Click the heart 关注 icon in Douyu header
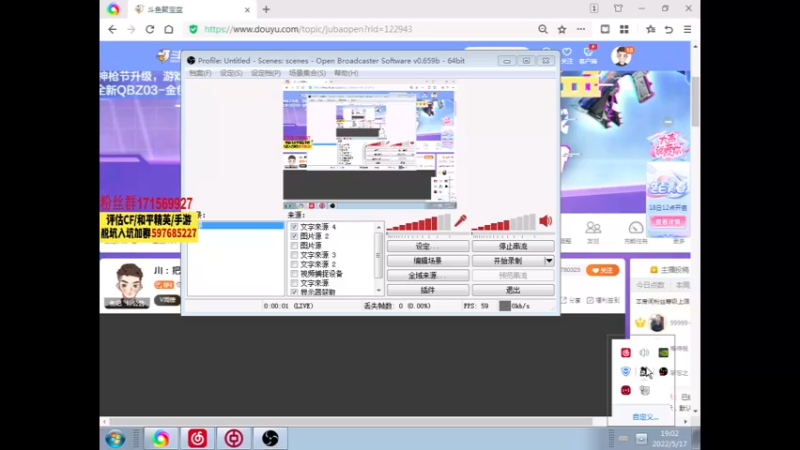Image resolution: width=800 pixels, height=450 pixels. 567,55
